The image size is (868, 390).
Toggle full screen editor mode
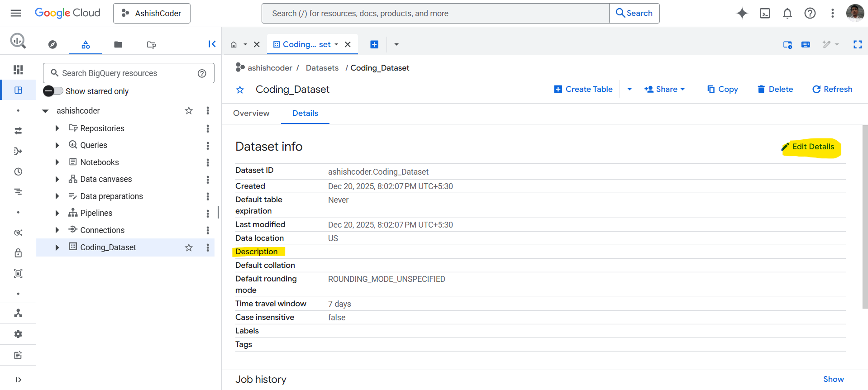coord(858,44)
